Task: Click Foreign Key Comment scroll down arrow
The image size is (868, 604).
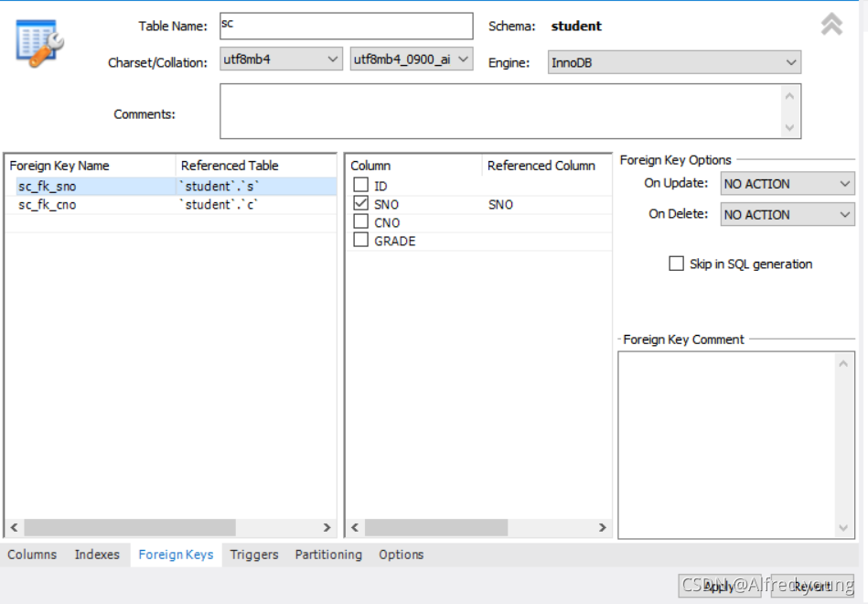Action: [843, 527]
